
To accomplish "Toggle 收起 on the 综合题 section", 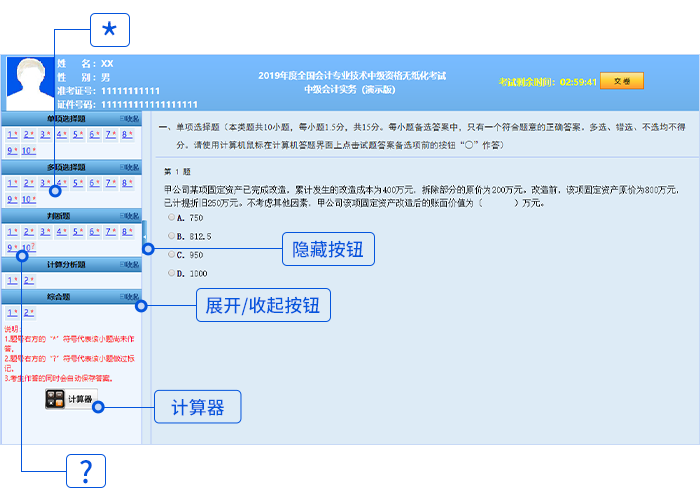I will 131,297.
